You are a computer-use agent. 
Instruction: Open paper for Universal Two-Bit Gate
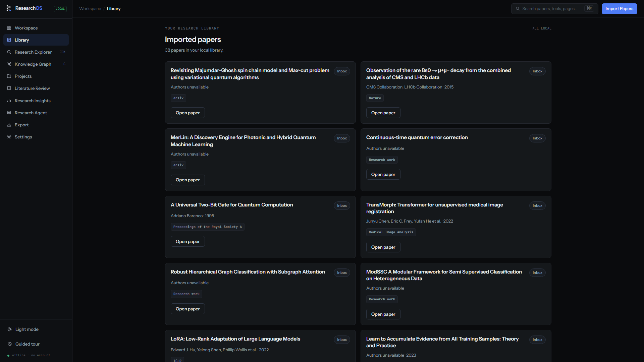[x=187, y=242]
